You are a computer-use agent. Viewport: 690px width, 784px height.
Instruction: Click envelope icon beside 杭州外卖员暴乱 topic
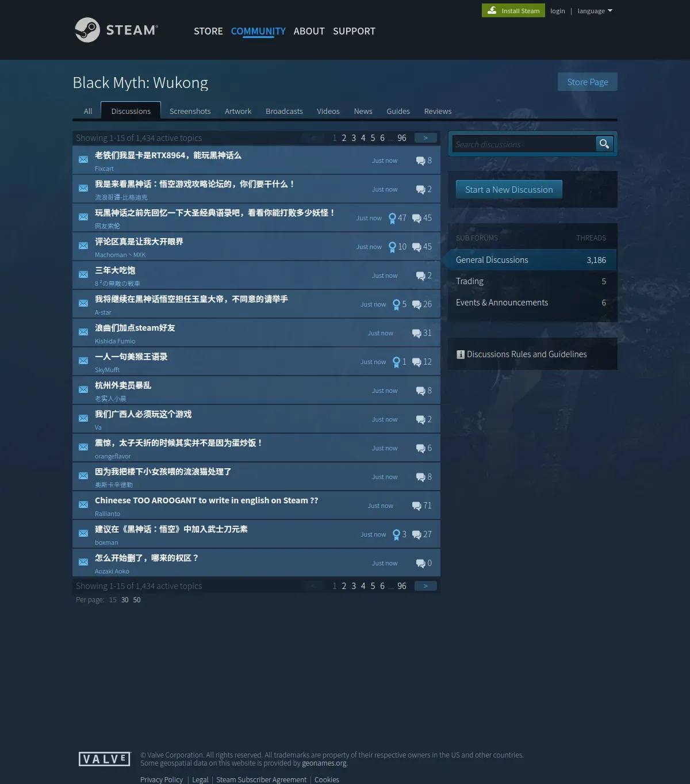pos(83,389)
